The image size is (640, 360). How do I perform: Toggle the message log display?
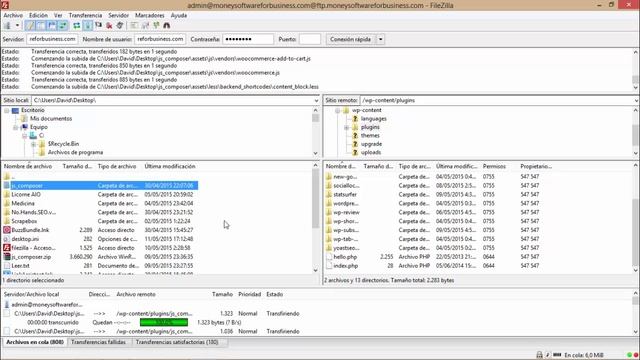(x=30, y=25)
